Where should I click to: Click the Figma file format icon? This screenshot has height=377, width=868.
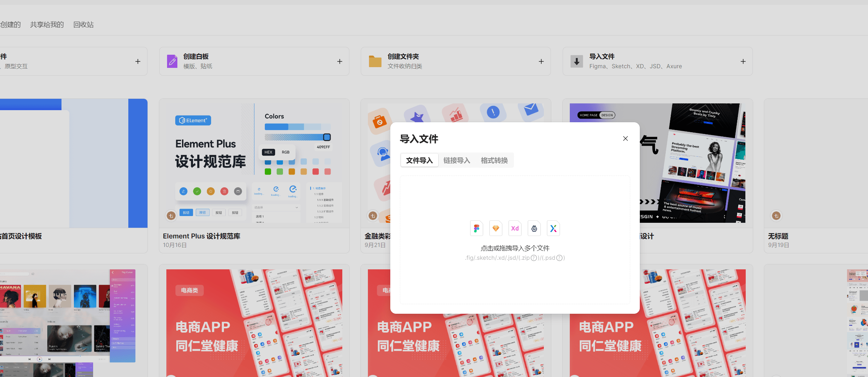click(477, 228)
